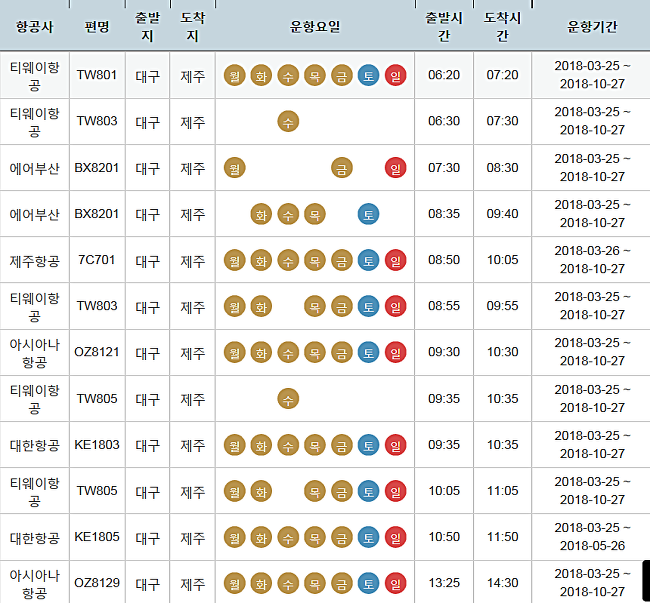Click the 도착시간 column header
Screen dimensions: 650x603
coord(502,27)
